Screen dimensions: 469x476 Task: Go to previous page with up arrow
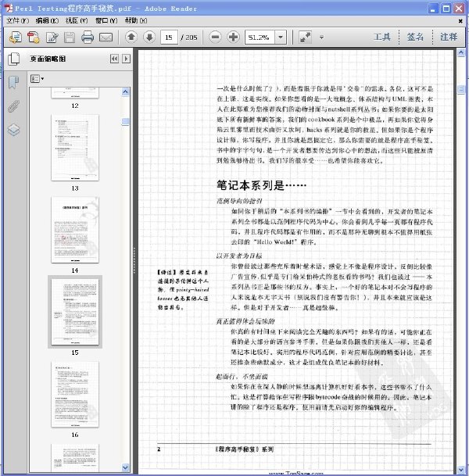click(x=131, y=37)
